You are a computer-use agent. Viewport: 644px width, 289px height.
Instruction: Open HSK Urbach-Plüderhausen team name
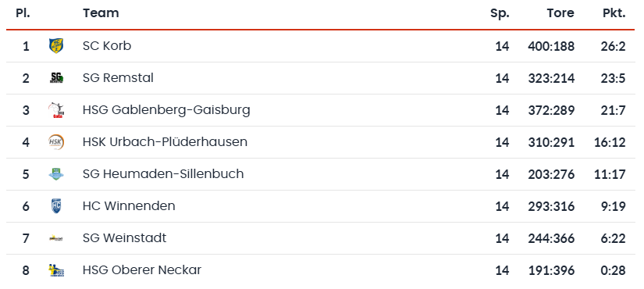(x=165, y=142)
